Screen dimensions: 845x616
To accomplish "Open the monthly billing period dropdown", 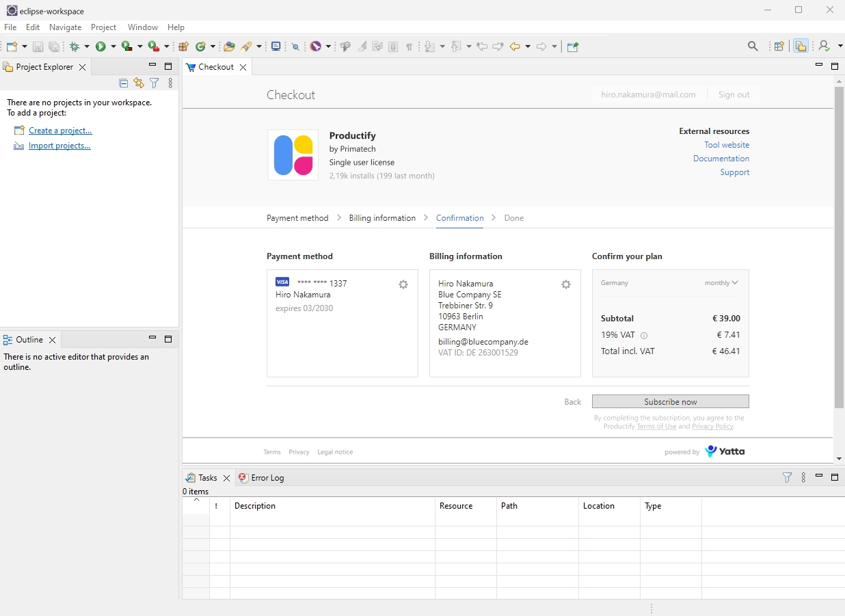I will (721, 283).
